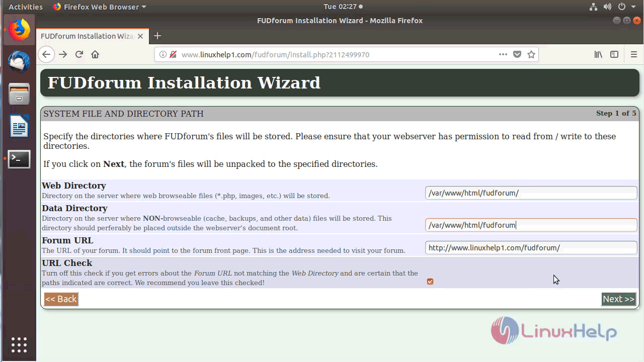Click the 'Web Directory' label
Viewport: 644px width, 362px height.
point(74,186)
